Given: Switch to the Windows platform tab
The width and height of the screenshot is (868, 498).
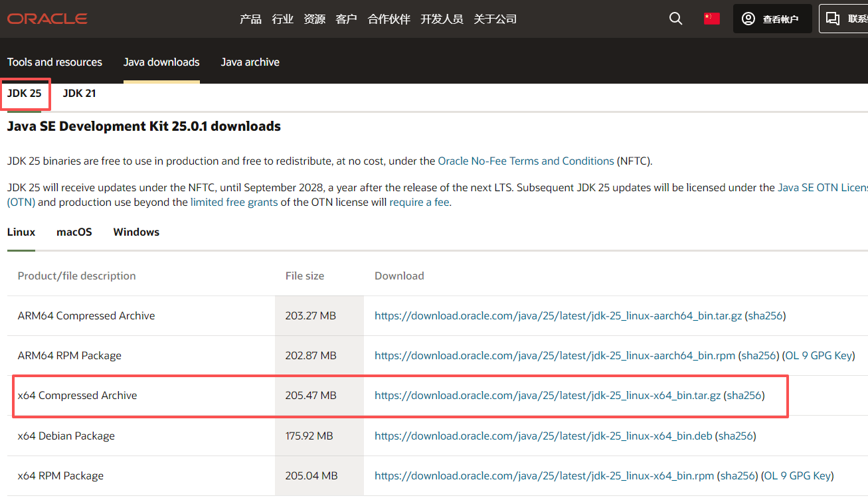Looking at the screenshot, I should (x=136, y=232).
